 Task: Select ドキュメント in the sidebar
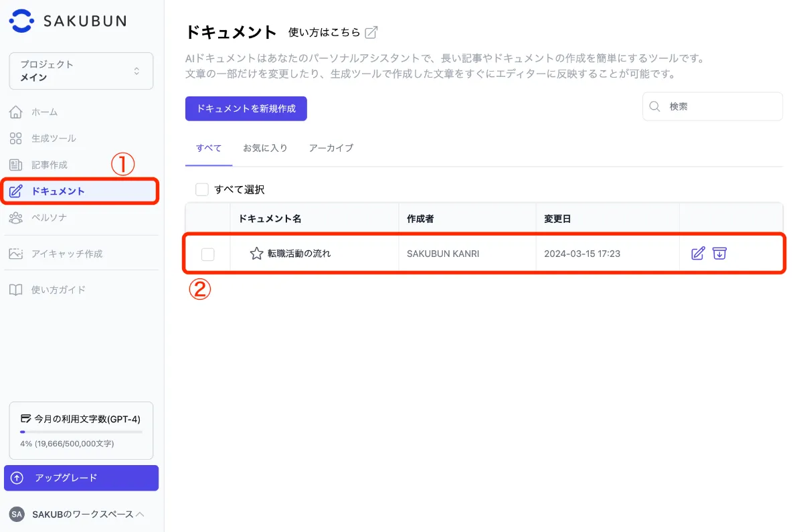(81, 191)
